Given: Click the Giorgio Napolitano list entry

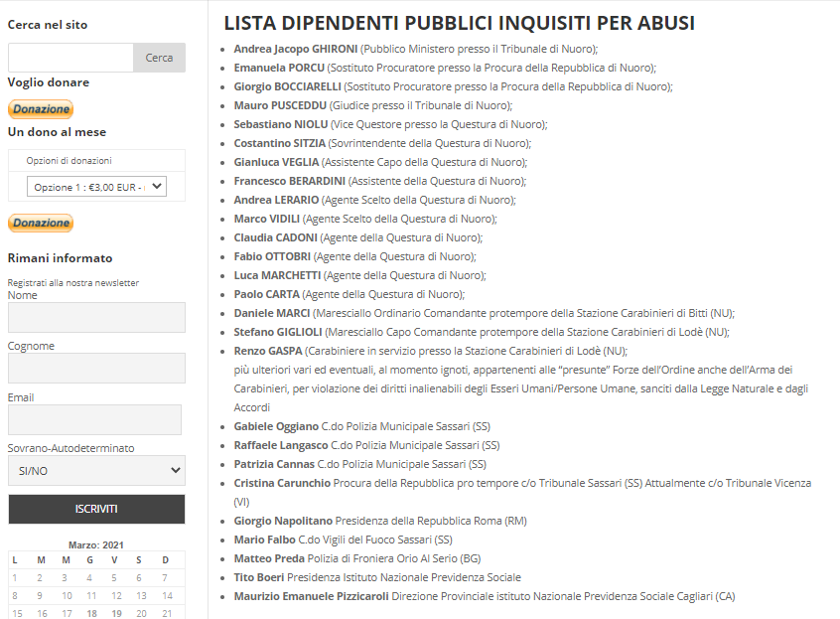Looking at the screenshot, I should (283, 521).
